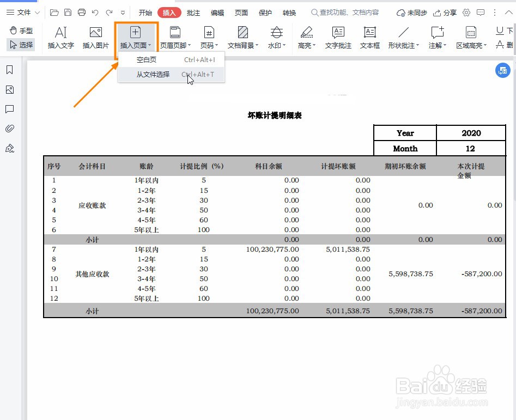
Task: Click the 应收账款 cell
Action: pyautogui.click(x=92, y=205)
